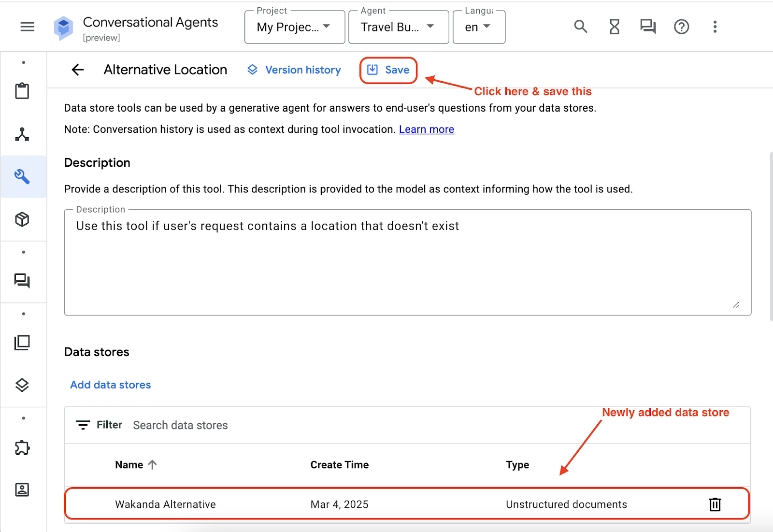Open Version history
773x532 pixels.
click(294, 70)
